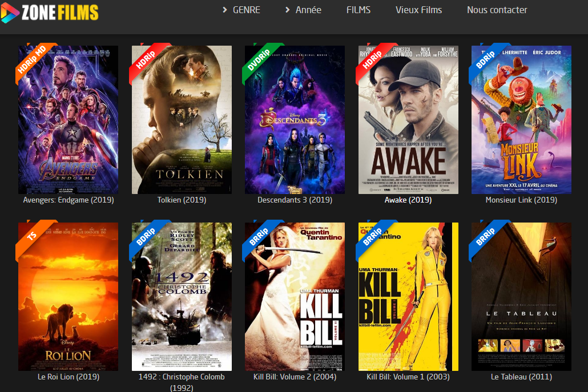
Task: Click the Descendants 3 (2019) title link
Action: (295, 200)
